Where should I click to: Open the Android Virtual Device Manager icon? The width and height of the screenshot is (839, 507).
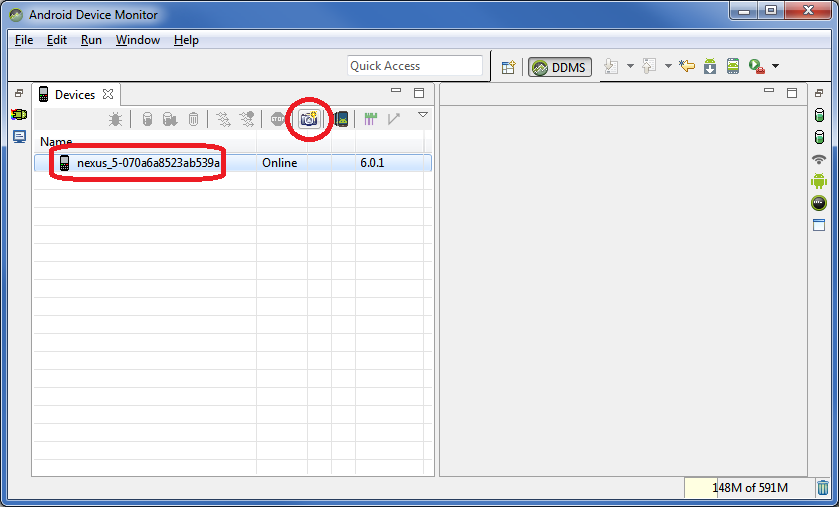pos(733,66)
